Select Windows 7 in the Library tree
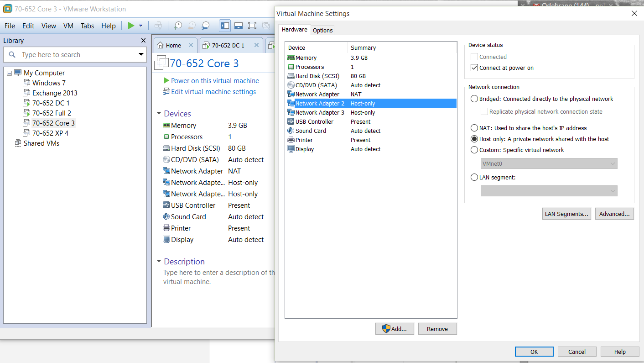The width and height of the screenshot is (644, 363). tap(49, 83)
